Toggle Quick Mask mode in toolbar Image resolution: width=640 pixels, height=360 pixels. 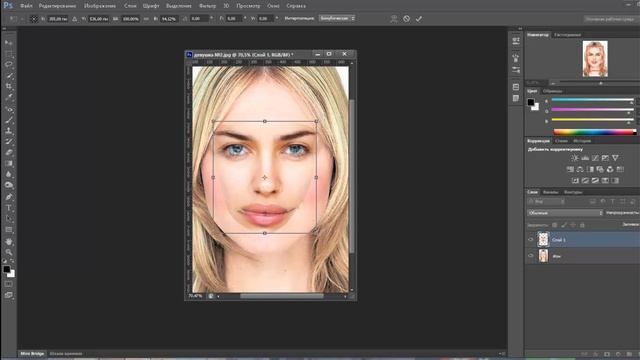(9, 284)
